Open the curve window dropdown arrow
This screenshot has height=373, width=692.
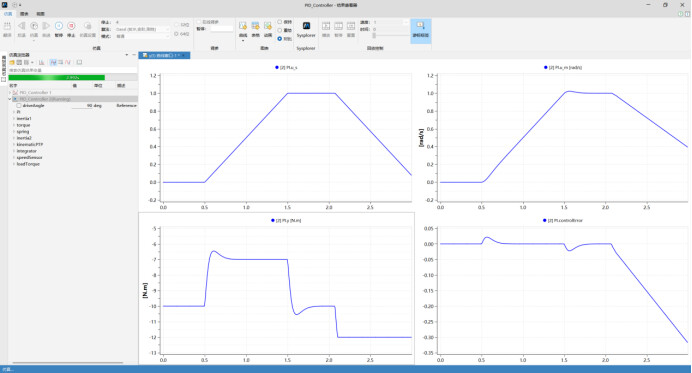[243, 41]
